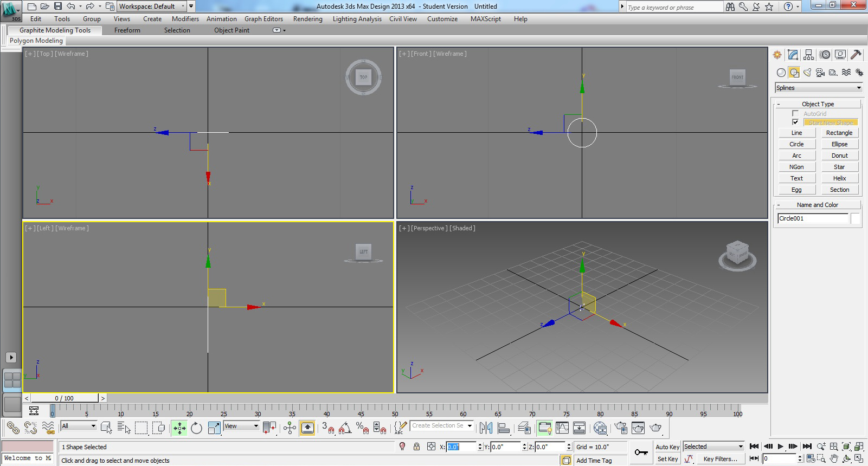Toggle Window/Crossing selection mode
The width and height of the screenshot is (868, 466).
tap(159, 428)
